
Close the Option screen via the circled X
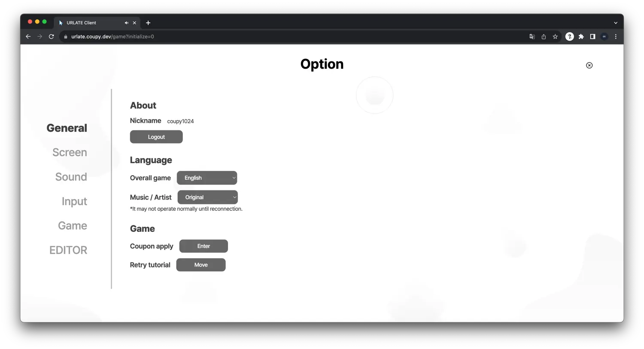(589, 65)
